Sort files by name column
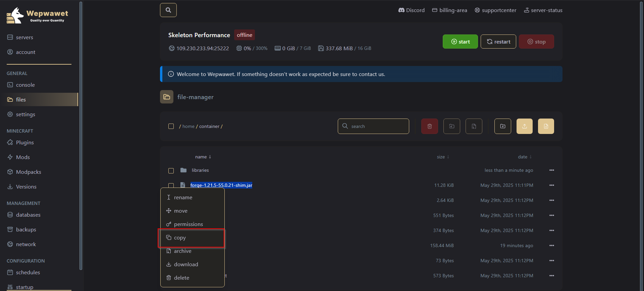Screen dimensions: 644x291 click(x=203, y=157)
